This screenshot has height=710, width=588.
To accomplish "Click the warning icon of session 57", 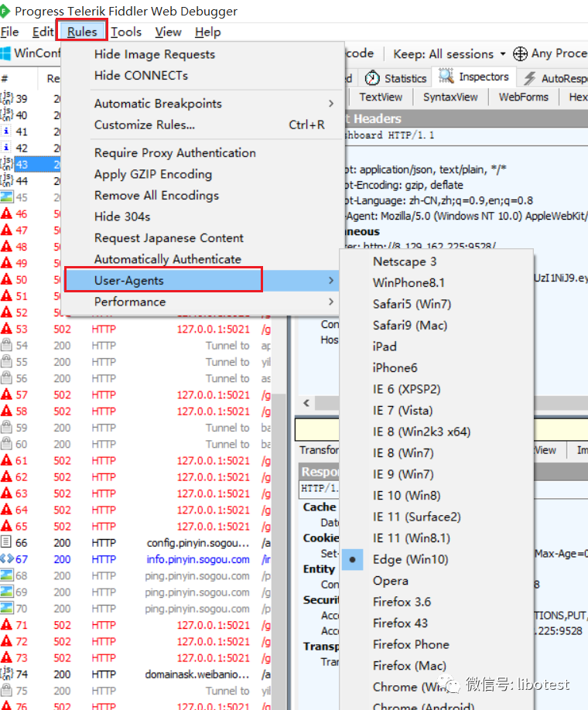I will (6, 394).
